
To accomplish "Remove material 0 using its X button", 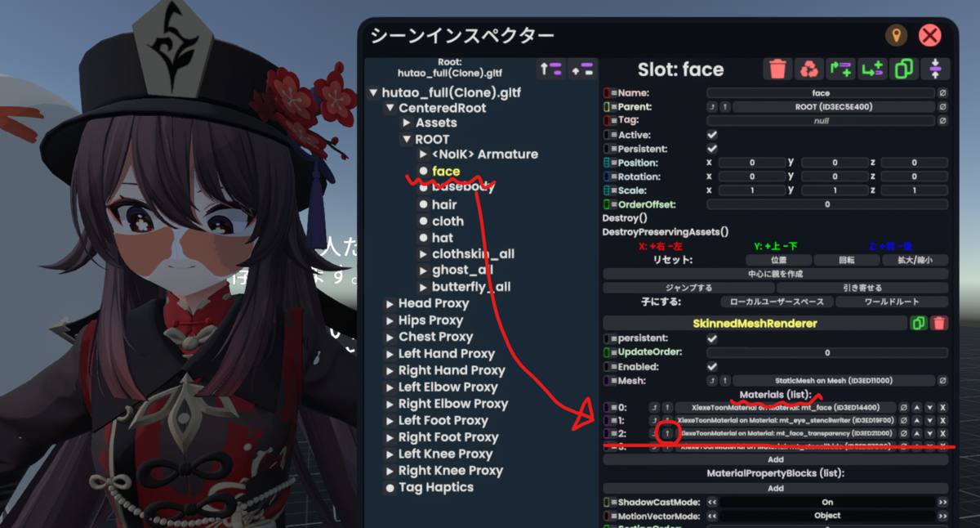I will [942, 407].
